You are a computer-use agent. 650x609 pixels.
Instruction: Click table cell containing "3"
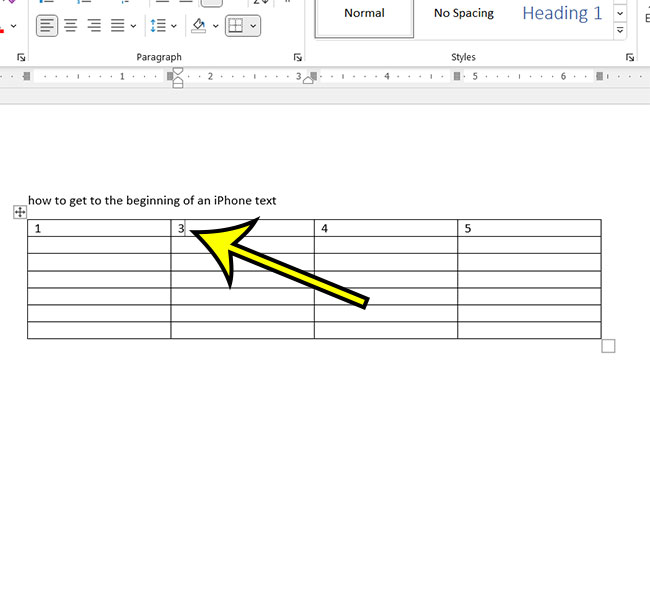coord(243,228)
